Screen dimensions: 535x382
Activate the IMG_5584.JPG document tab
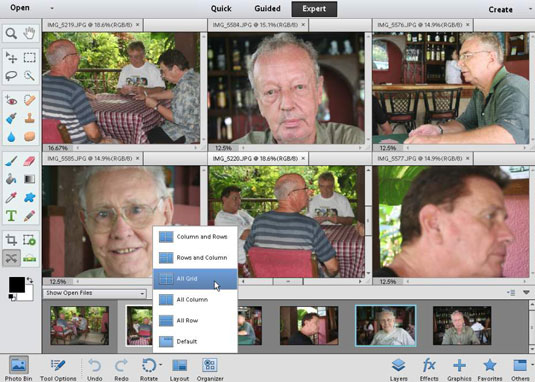tap(258, 25)
